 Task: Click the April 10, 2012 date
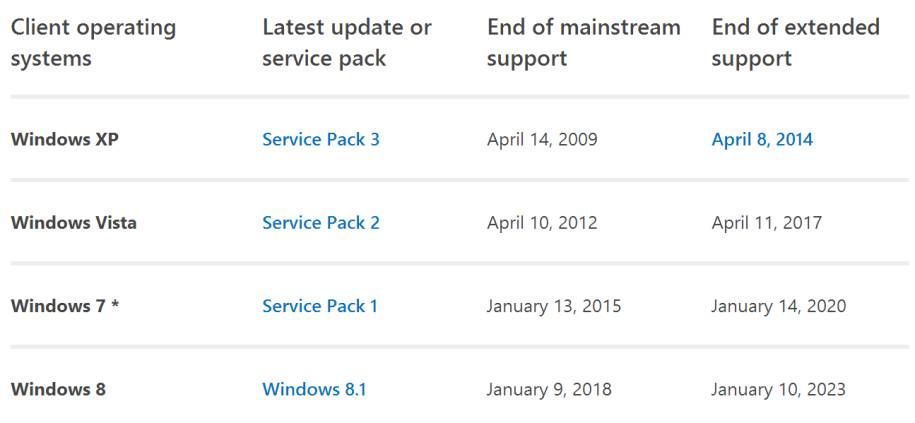(542, 223)
